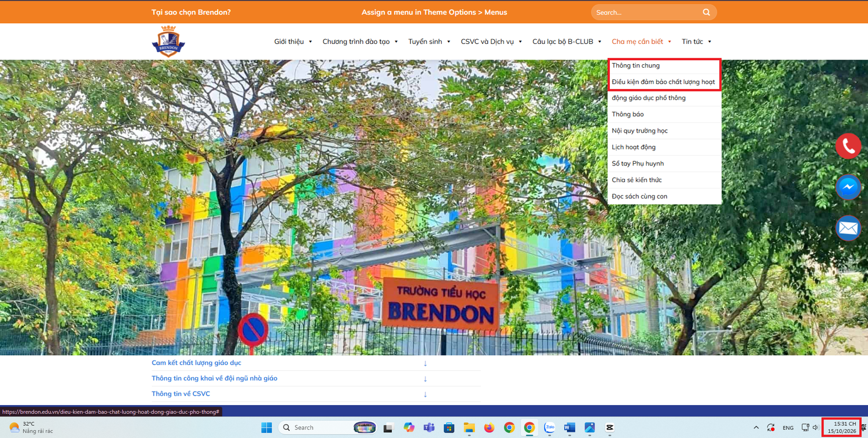Viewport: 868px width, 438px height.
Task: Open the Photos app in the taskbar
Action: [x=590, y=428]
